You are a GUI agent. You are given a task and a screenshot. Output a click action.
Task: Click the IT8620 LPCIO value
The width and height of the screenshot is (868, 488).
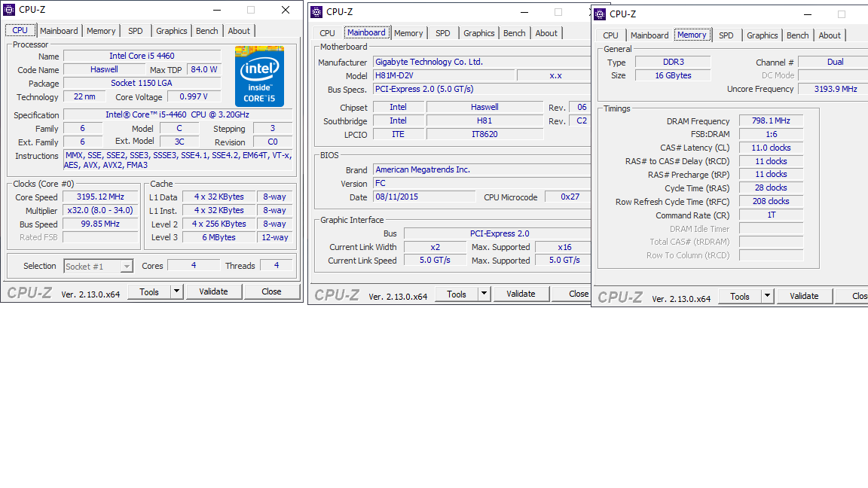[485, 135]
